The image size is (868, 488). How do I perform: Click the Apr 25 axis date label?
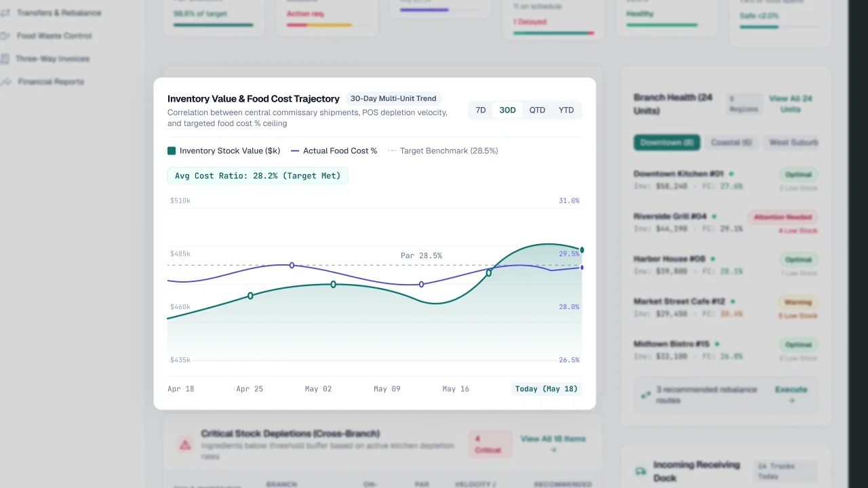point(250,389)
